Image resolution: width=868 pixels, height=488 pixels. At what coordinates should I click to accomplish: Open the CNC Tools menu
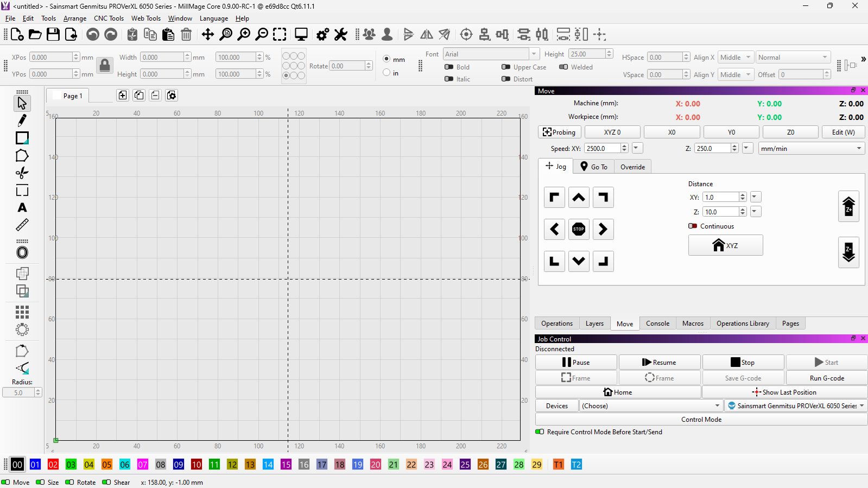(x=109, y=18)
